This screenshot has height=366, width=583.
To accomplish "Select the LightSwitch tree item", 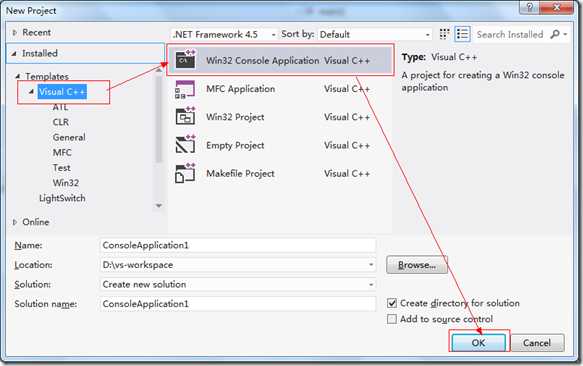I will [62, 198].
